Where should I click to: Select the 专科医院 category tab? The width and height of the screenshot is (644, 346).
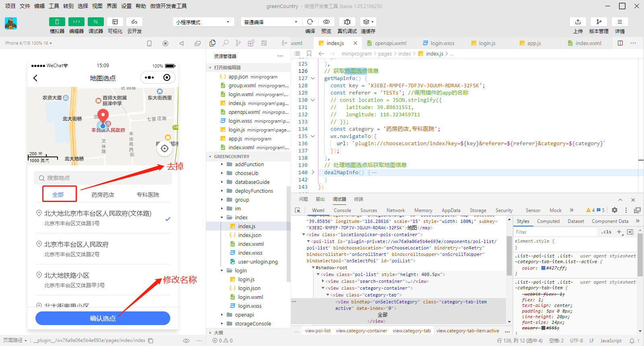coord(148,195)
